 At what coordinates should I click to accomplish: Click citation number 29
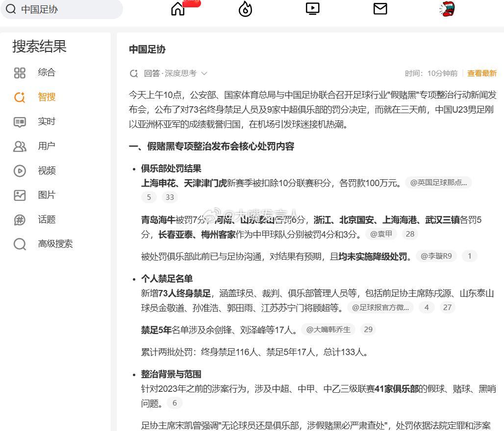(368, 330)
